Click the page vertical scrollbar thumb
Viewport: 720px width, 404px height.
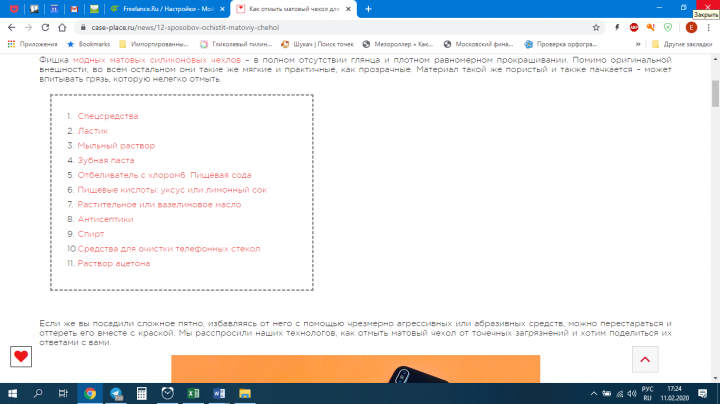pyautogui.click(x=715, y=93)
